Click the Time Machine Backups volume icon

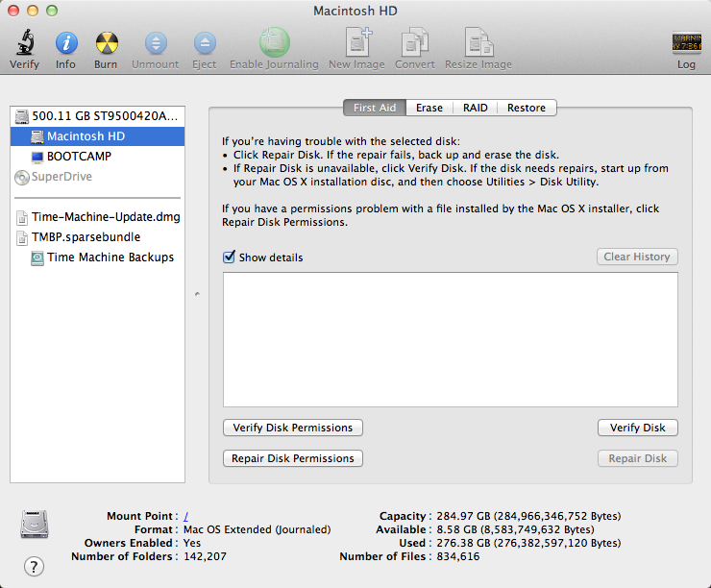pyautogui.click(x=37, y=257)
